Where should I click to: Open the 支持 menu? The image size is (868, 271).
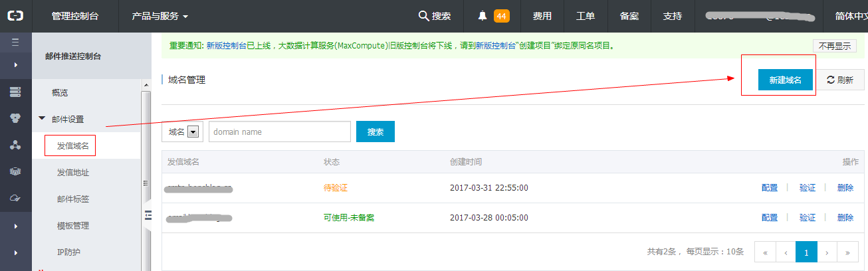[x=673, y=16]
